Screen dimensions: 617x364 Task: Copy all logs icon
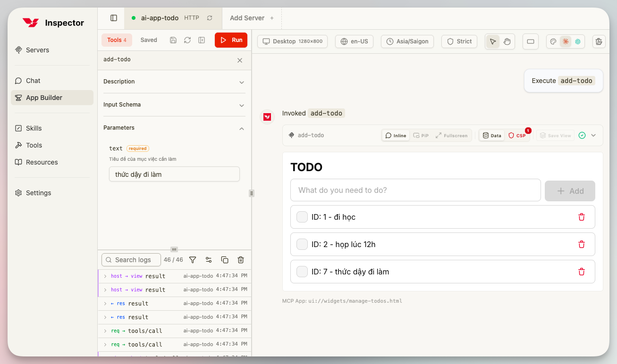pos(225,260)
